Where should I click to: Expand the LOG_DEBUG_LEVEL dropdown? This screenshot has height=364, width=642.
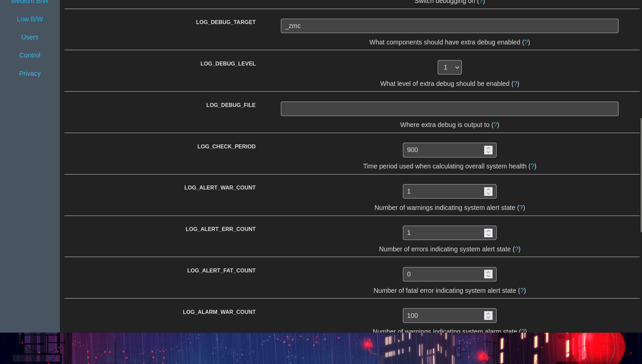point(449,68)
